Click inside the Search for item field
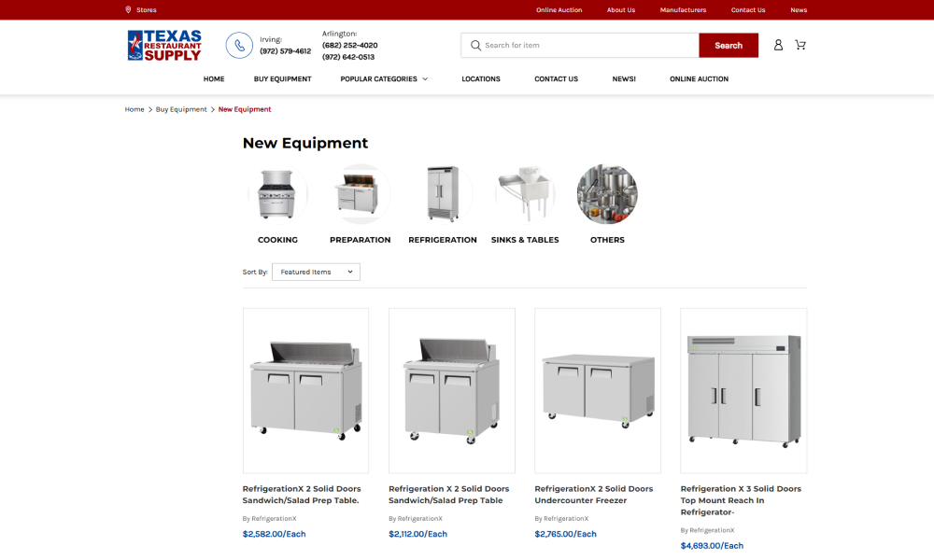This screenshot has height=560, width=934. pyautogui.click(x=579, y=45)
